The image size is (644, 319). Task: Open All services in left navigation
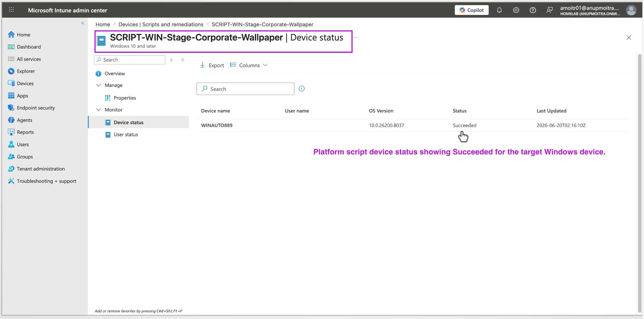point(24,59)
